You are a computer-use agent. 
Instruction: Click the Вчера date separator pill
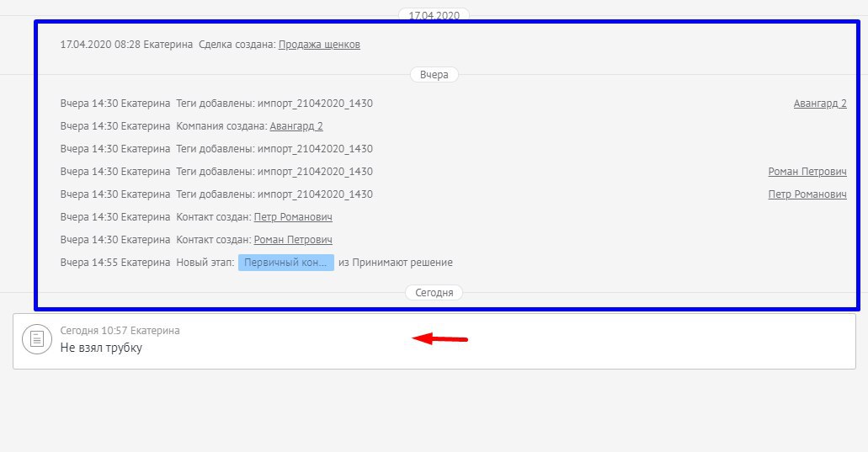click(434, 75)
